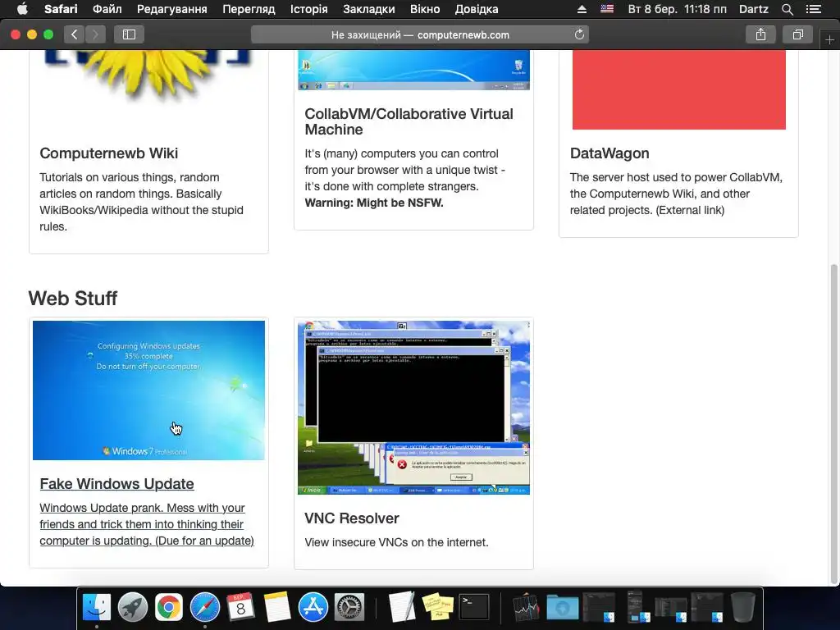Go forward with Safari forward arrow
The height and width of the screenshot is (630, 840).
tap(95, 34)
